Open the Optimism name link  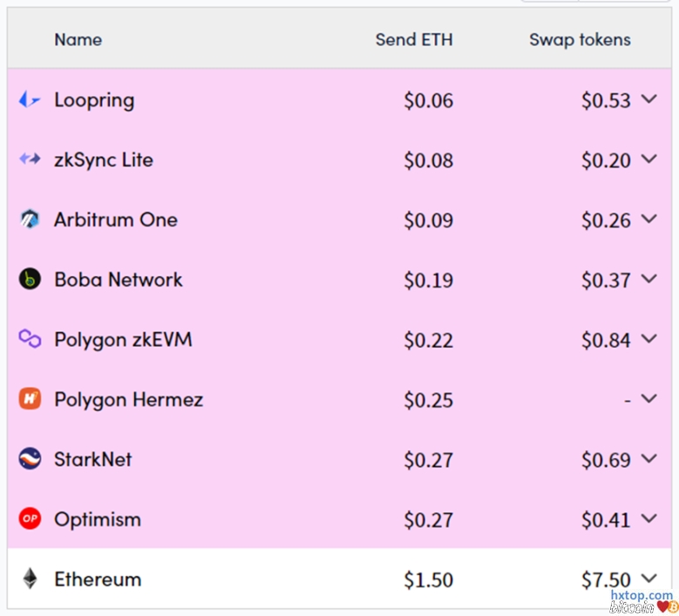(97, 519)
